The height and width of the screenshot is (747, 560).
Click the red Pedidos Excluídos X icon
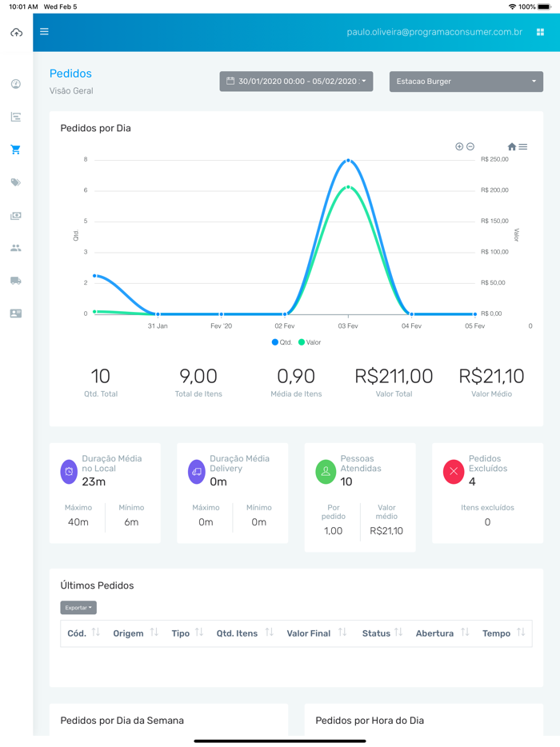[x=454, y=472]
